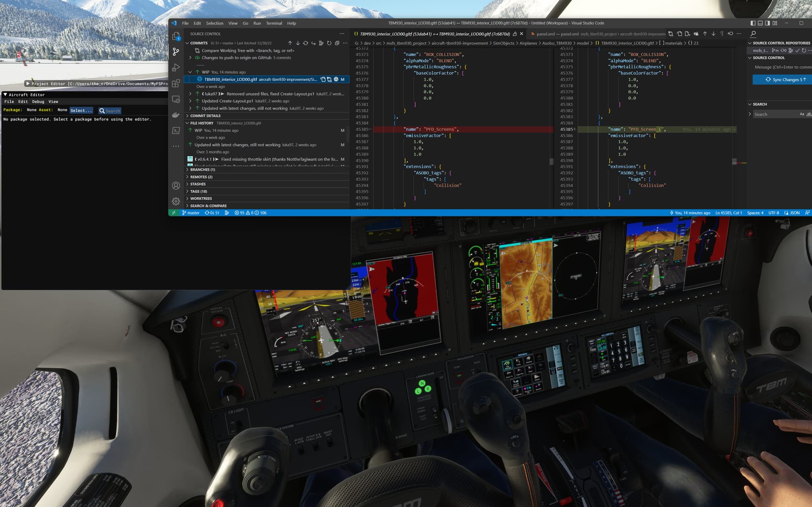Viewport: 812px width, 507px height.
Task: Click the push (up arrow) icon in Commits header
Action: coord(290,43)
